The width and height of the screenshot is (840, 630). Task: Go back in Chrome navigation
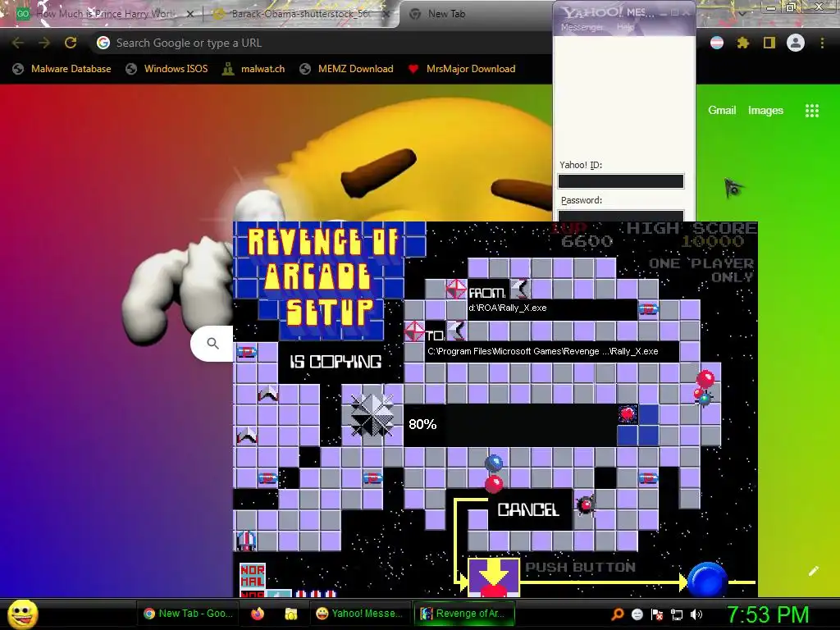coord(18,43)
